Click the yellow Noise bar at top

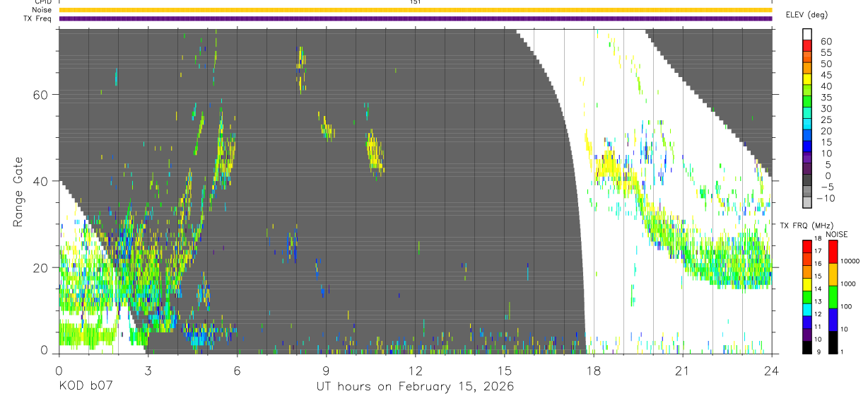[x=416, y=10]
